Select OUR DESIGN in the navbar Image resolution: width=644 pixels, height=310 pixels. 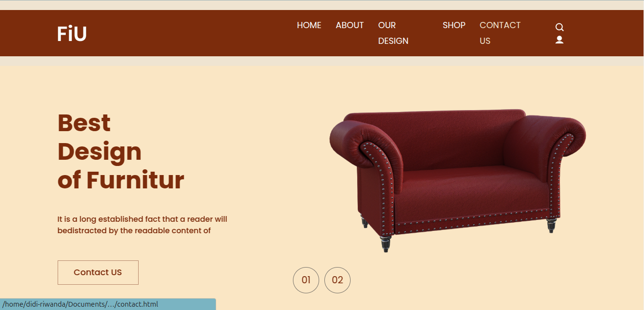click(x=393, y=33)
